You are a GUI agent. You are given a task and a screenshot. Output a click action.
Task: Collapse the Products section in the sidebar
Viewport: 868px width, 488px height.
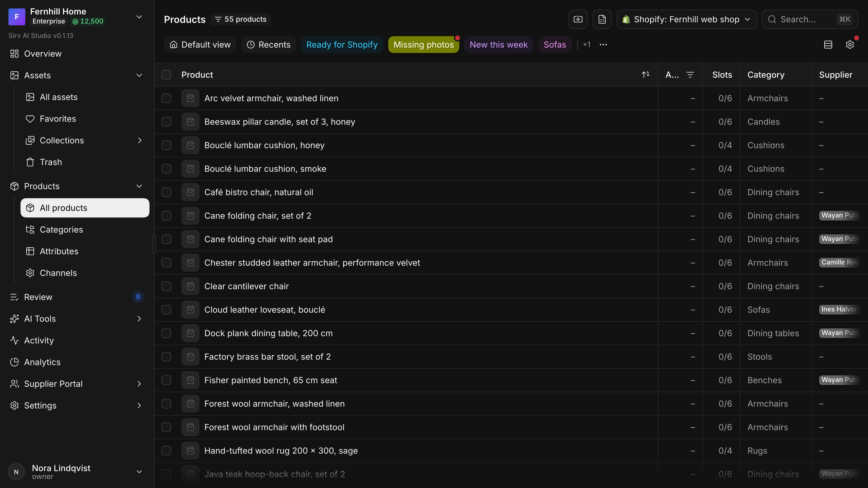point(139,186)
